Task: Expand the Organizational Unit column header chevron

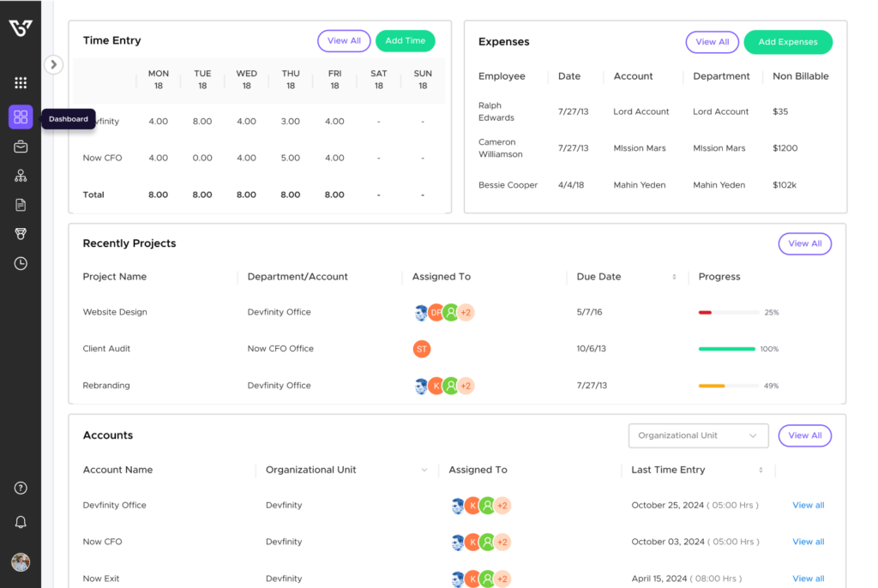Action: (x=424, y=470)
